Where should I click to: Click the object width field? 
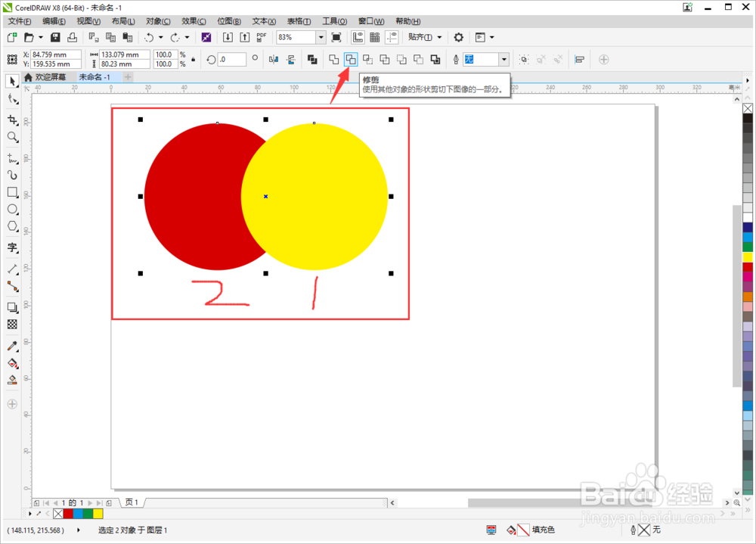coord(125,54)
